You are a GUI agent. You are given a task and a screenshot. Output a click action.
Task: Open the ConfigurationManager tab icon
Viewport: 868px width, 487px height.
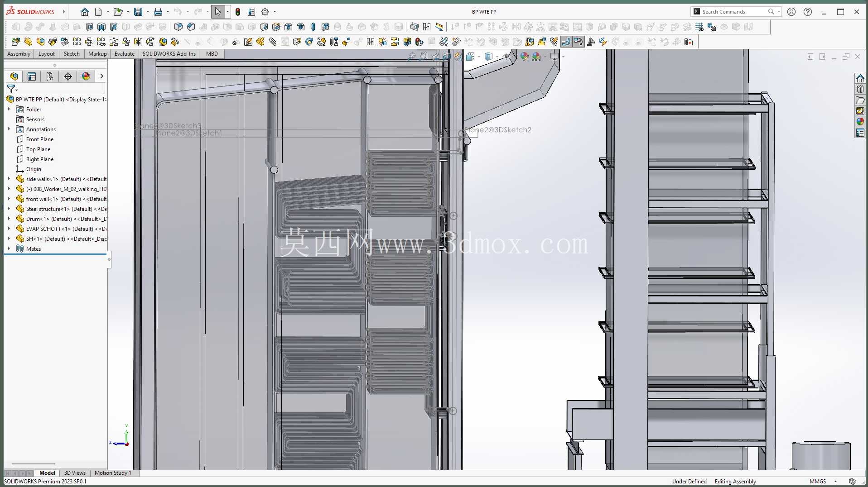[x=50, y=76]
